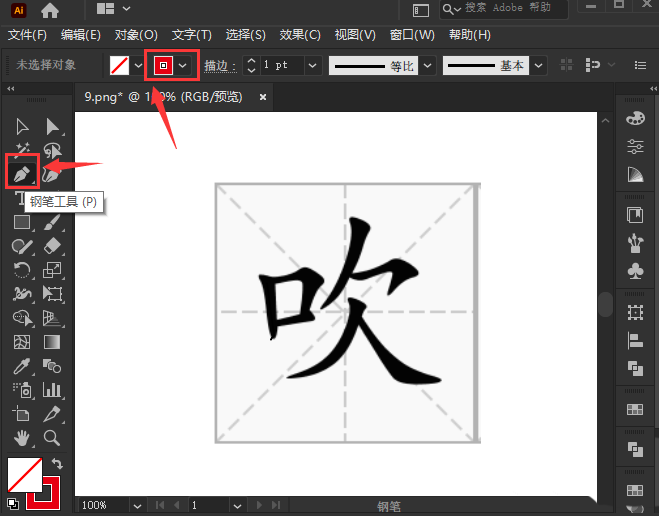The height and width of the screenshot is (516, 659).
Task: Go to the next artboard
Action: coord(259,505)
